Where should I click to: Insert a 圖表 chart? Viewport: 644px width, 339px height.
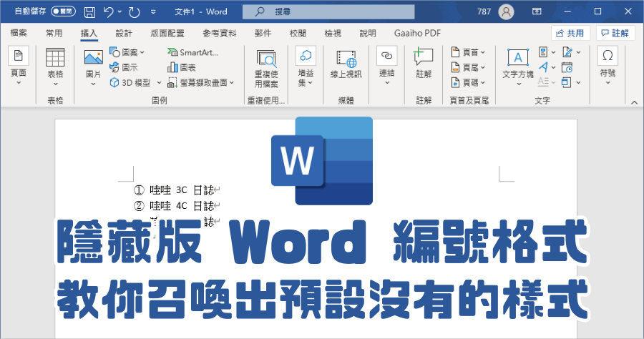[x=182, y=67]
